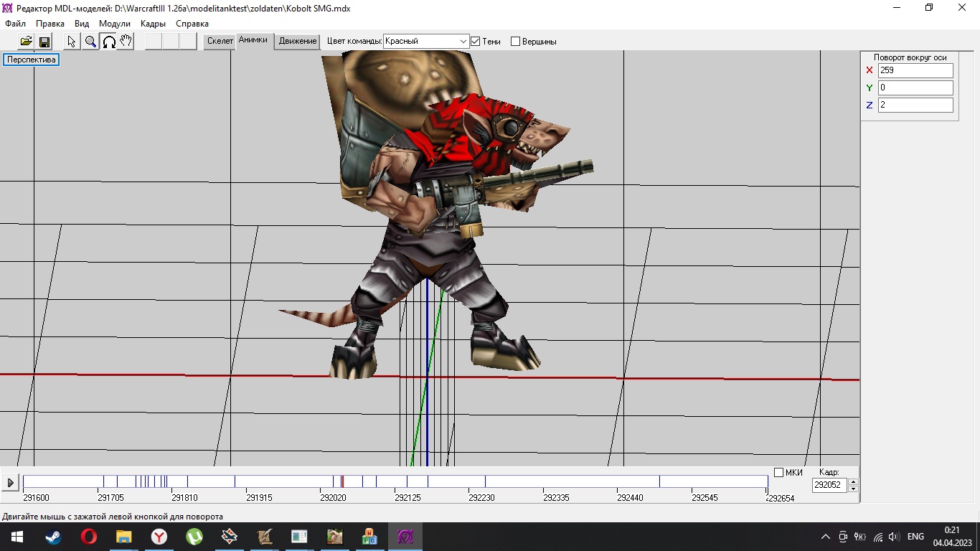Open File Explorer from the taskbar

124,537
